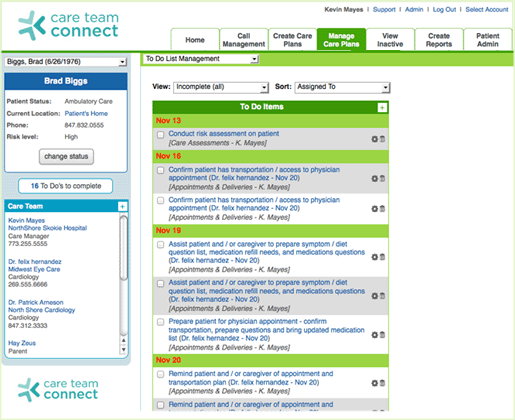The width and height of the screenshot is (515, 420).
Task: Click the Midwest Eye Care link
Action: [x=34, y=269]
